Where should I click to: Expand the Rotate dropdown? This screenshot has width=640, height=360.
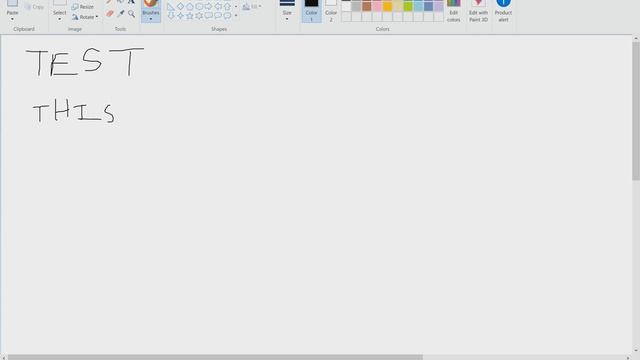pyautogui.click(x=97, y=17)
